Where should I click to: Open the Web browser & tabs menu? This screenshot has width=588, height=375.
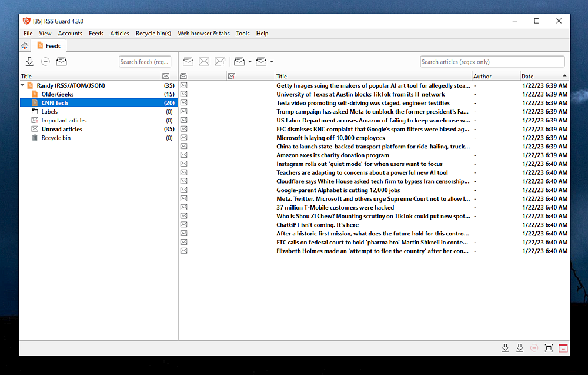point(203,34)
